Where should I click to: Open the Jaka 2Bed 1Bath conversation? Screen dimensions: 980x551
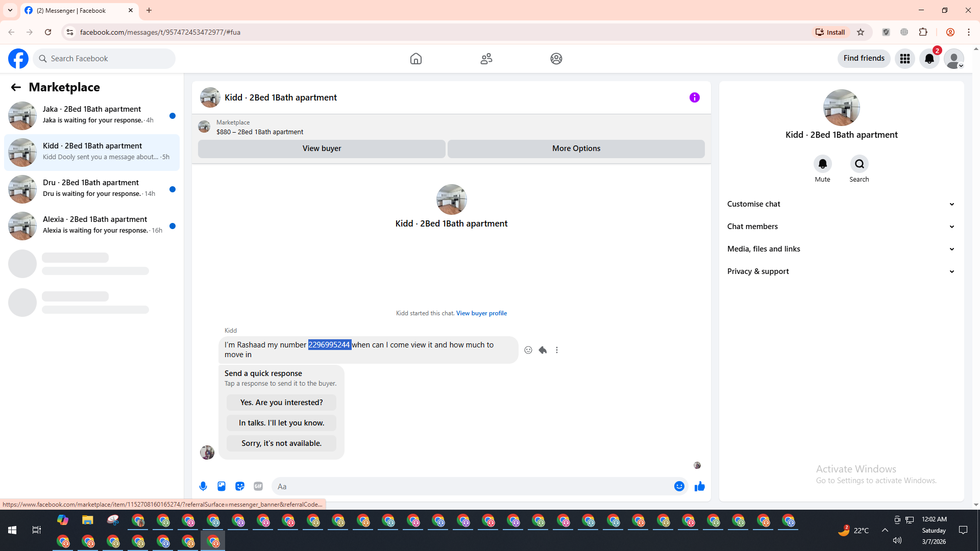(x=92, y=115)
